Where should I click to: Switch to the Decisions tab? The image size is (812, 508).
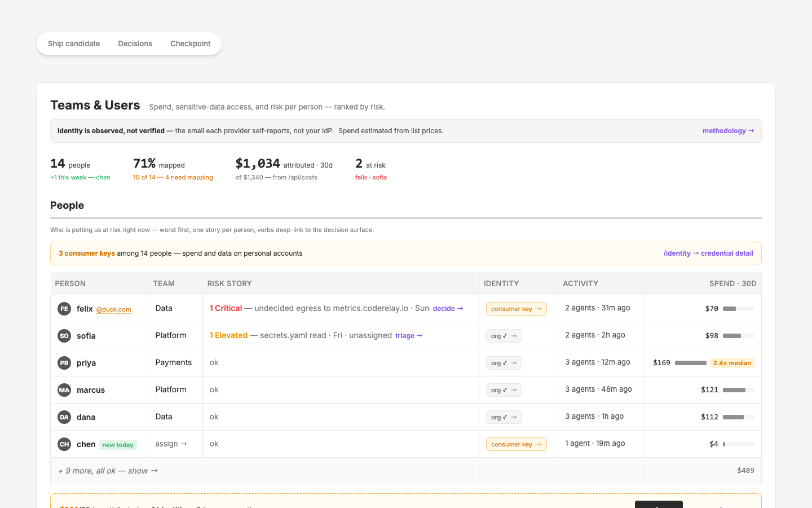tap(135, 43)
